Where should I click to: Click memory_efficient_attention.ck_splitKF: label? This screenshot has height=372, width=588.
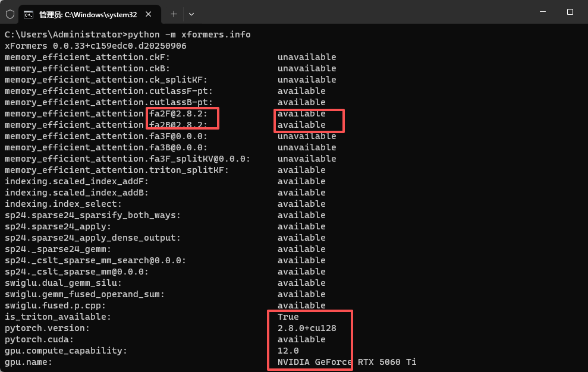coord(106,80)
